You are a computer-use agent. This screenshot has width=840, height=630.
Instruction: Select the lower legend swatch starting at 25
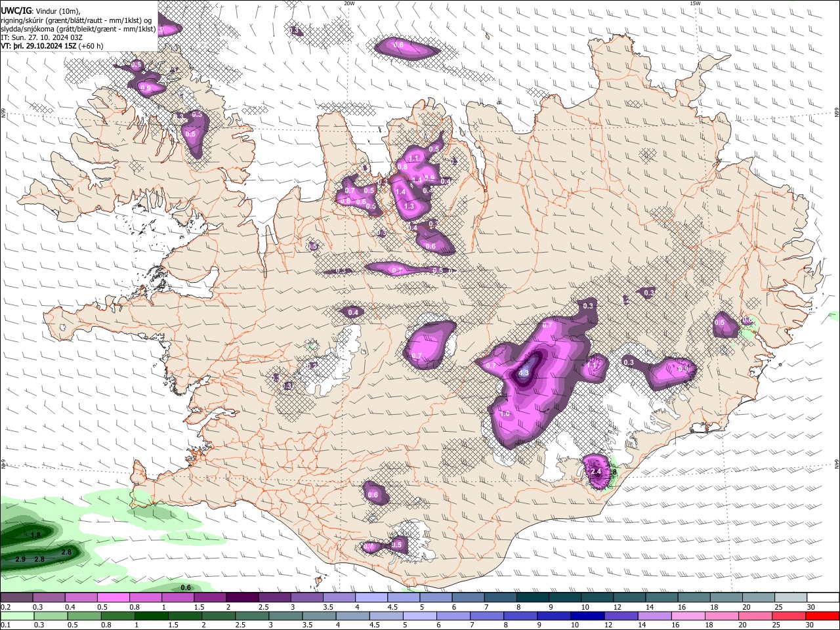pos(789,616)
